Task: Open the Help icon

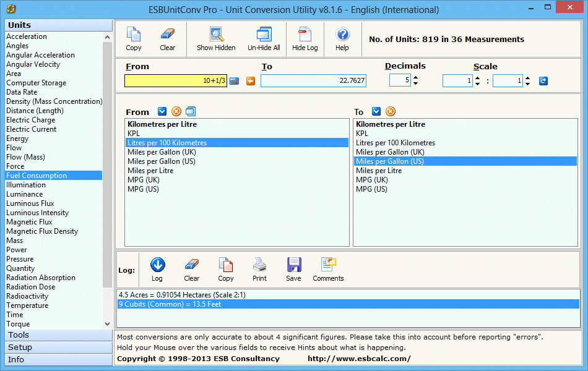Action: pos(342,34)
